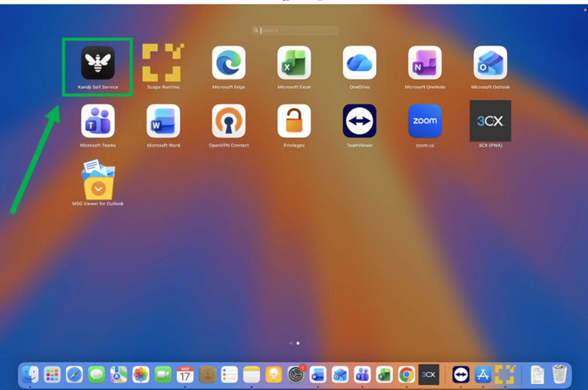
Task: Open the Privileges app in Launchpad
Action: [294, 121]
